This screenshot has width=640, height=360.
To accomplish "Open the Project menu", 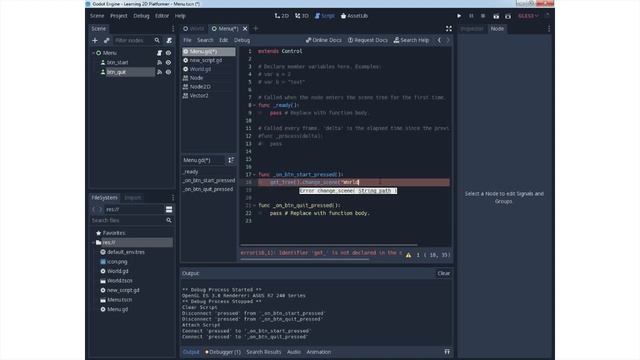I will 119,16.
